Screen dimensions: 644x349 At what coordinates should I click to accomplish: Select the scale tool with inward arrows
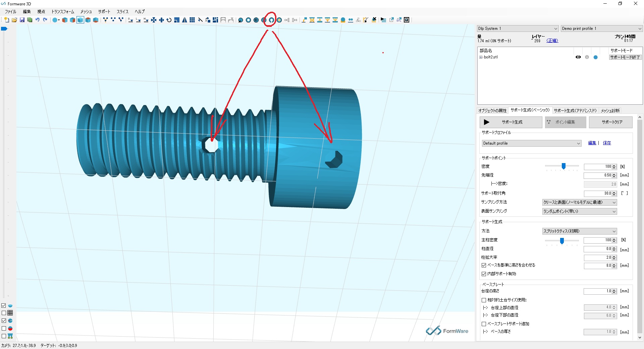point(154,20)
